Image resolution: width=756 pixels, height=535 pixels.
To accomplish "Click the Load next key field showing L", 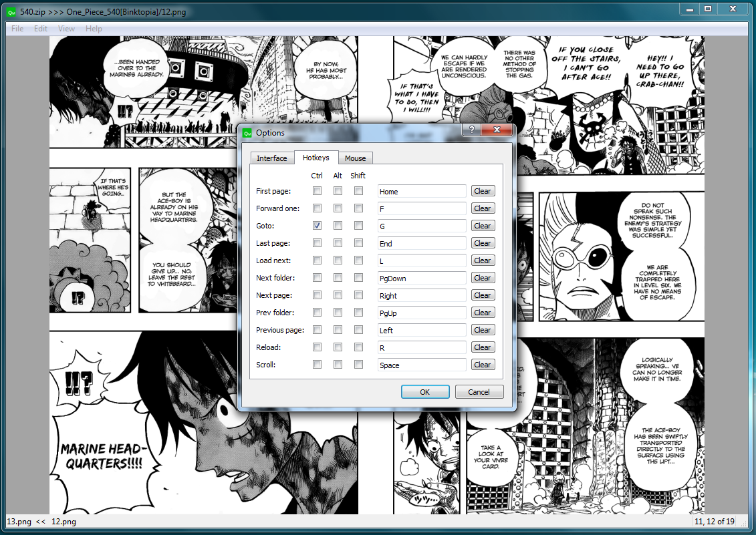I will click(421, 260).
